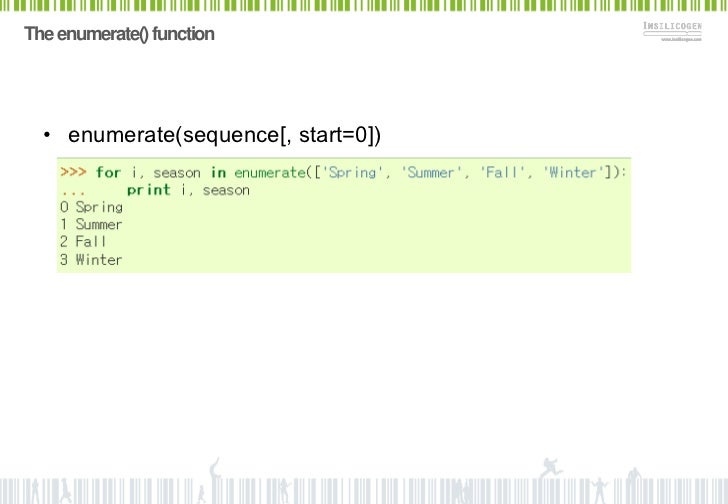Viewport: 728px width, 504px height.
Task: Click the "..." continuation prompt
Action: click(72, 190)
